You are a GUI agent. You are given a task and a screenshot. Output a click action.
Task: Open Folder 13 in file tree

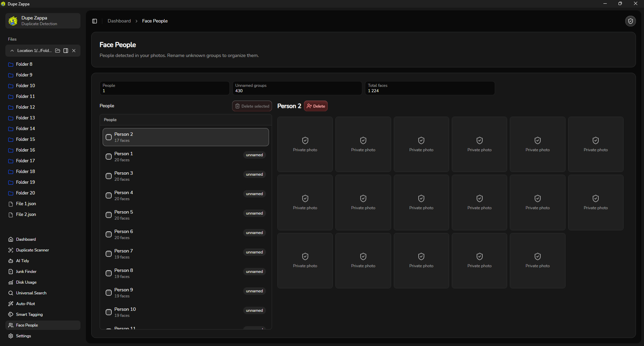(43, 118)
